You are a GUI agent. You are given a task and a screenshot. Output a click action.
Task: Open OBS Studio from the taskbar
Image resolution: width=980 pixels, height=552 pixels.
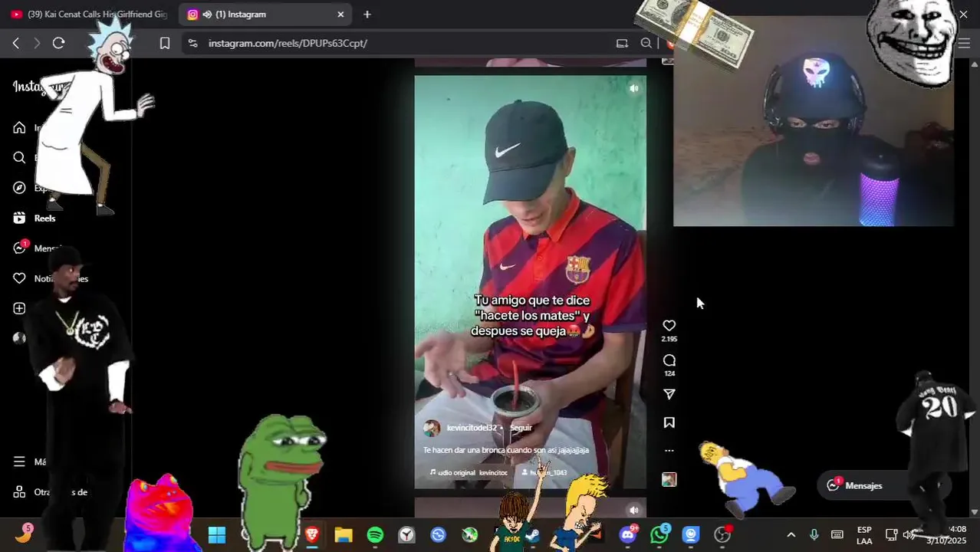point(722,534)
